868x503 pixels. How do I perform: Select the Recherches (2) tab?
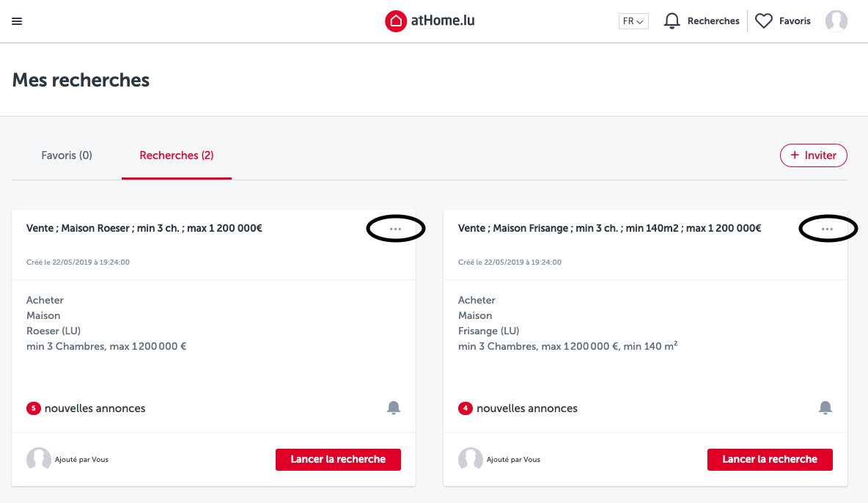[177, 155]
